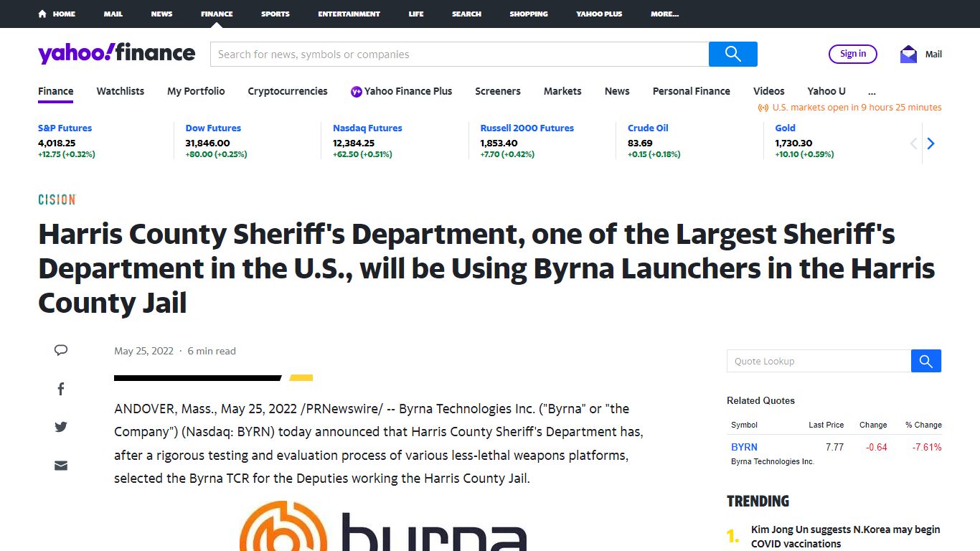Share article on Twitter
The width and height of the screenshot is (980, 551).
pos(61,427)
